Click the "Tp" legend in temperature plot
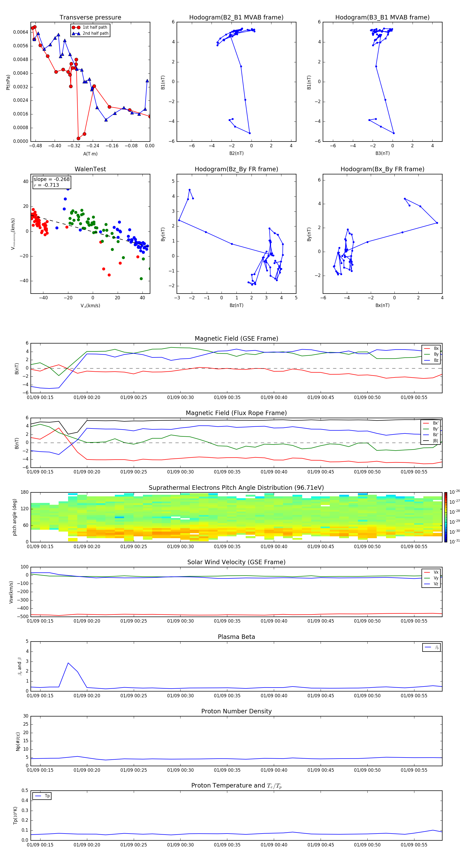 tap(42, 796)
